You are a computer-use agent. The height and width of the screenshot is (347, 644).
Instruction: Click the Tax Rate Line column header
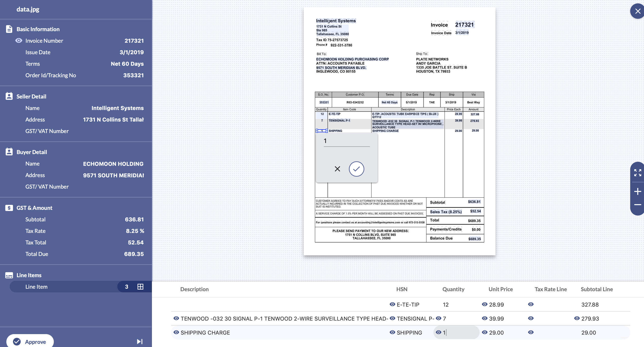pyautogui.click(x=551, y=289)
